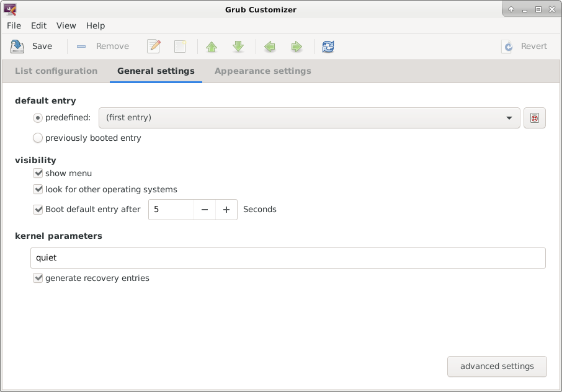Click the move up green arrow

[x=212, y=47]
